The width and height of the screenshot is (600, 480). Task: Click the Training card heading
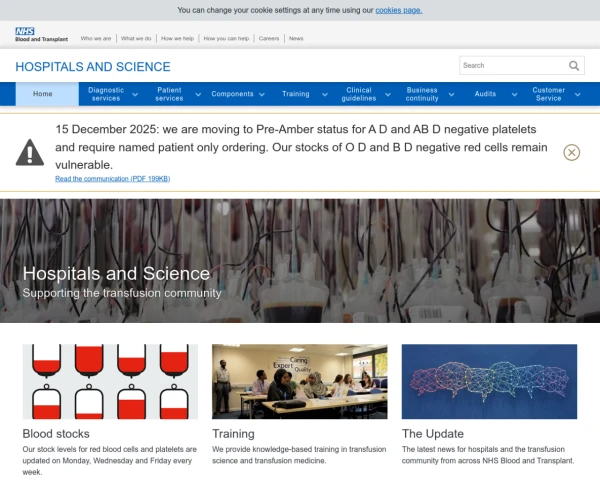tap(233, 434)
